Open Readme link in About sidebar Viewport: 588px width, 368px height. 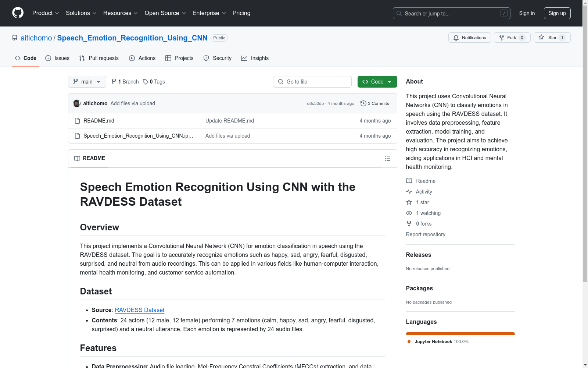(421, 181)
